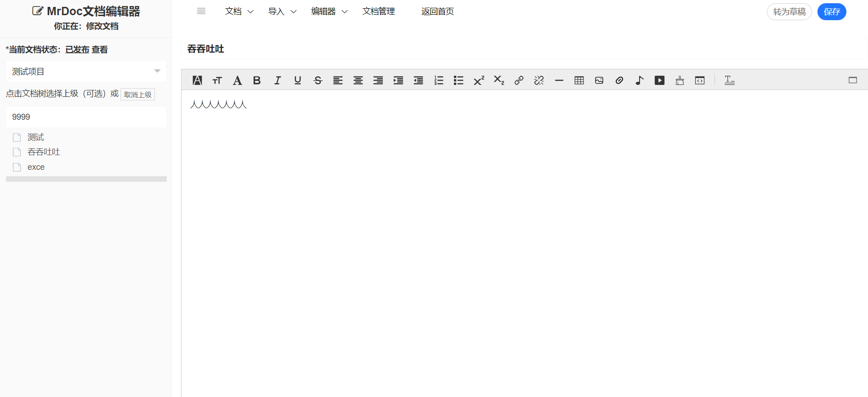Open the 导入 dropdown menu
The width and height of the screenshot is (868, 397).
282,11
